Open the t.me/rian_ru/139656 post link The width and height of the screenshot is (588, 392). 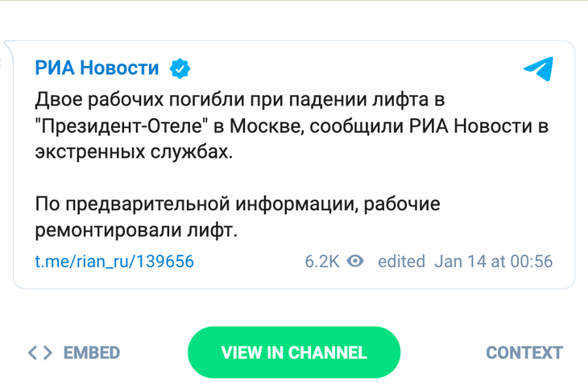(x=114, y=262)
